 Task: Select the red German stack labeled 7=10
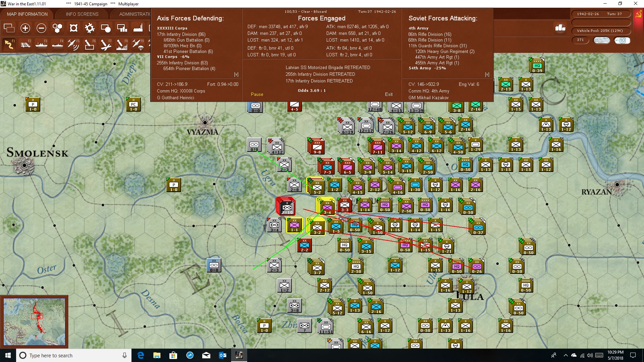(286, 206)
